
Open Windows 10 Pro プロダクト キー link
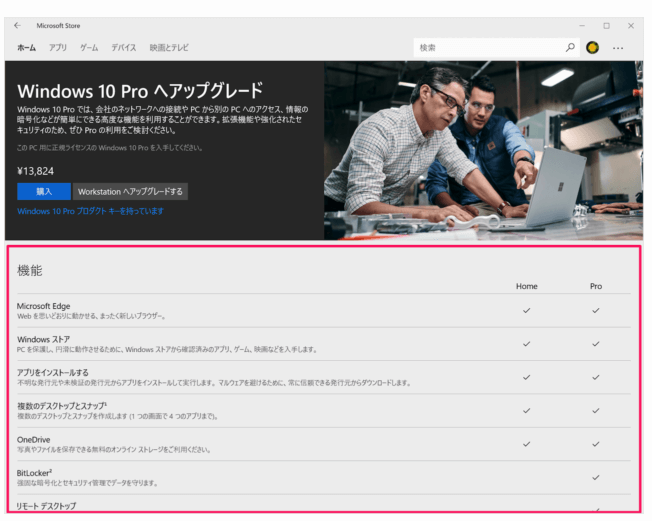tap(90, 211)
